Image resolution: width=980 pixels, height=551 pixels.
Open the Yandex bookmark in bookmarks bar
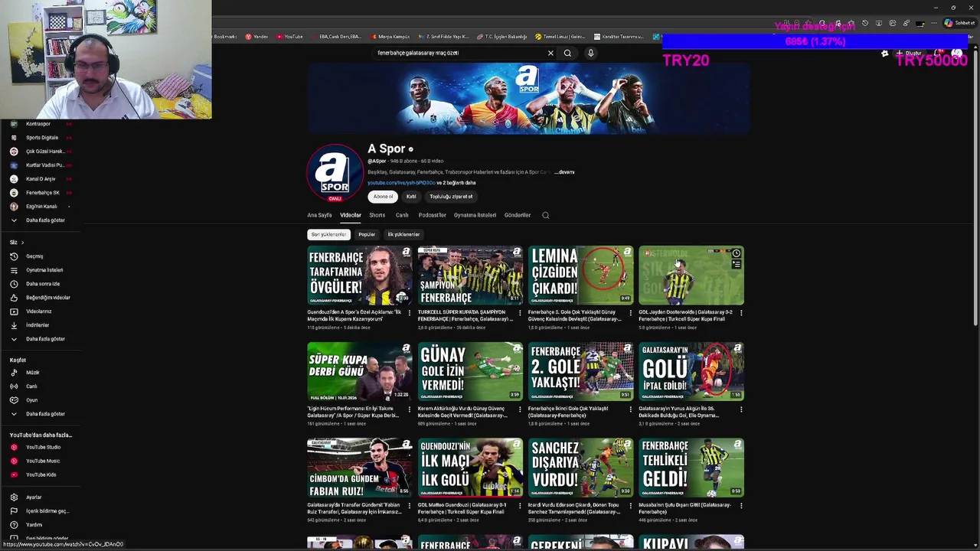point(257,37)
